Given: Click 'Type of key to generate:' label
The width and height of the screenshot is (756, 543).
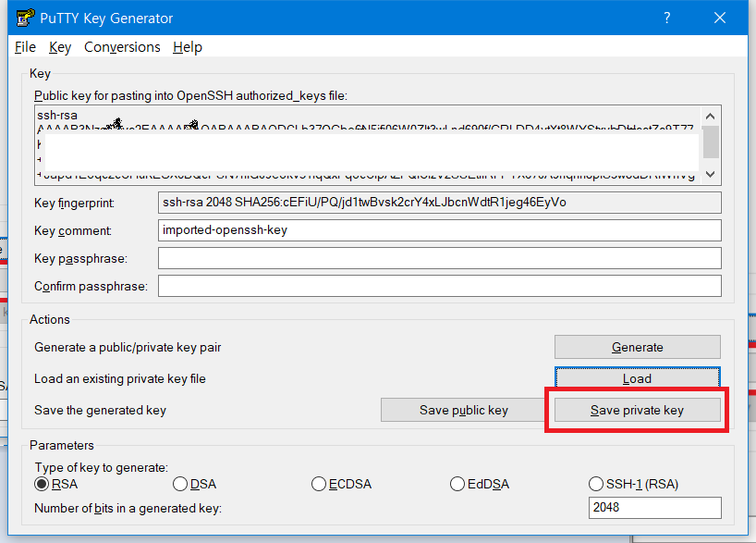Looking at the screenshot, I should pos(102,467).
